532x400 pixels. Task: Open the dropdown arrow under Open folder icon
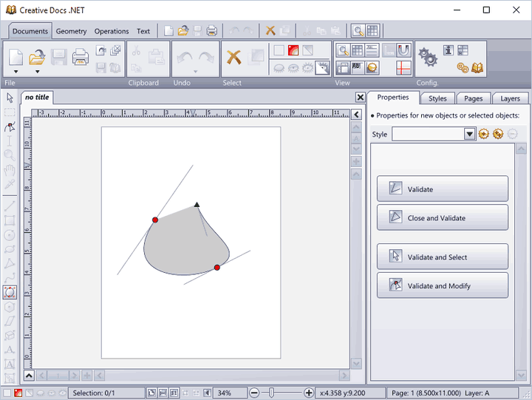click(37, 71)
